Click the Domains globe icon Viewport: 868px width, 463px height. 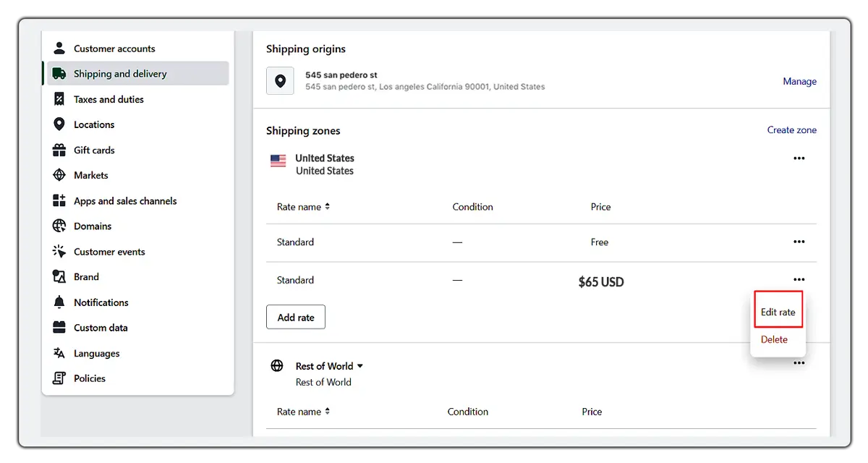tap(59, 226)
